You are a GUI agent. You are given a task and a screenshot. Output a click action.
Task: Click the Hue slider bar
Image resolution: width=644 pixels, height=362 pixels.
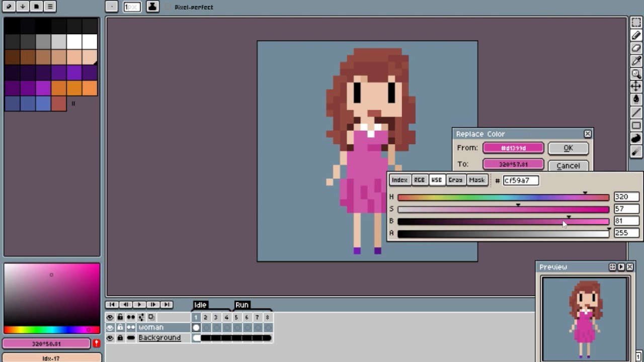[x=503, y=197]
